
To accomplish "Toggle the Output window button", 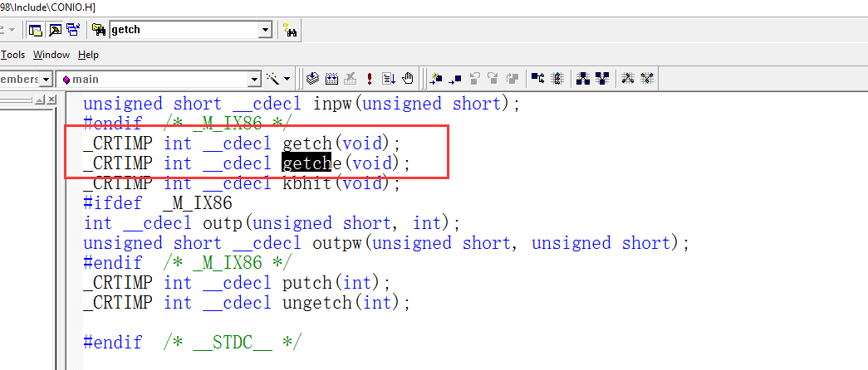I will coord(54,30).
